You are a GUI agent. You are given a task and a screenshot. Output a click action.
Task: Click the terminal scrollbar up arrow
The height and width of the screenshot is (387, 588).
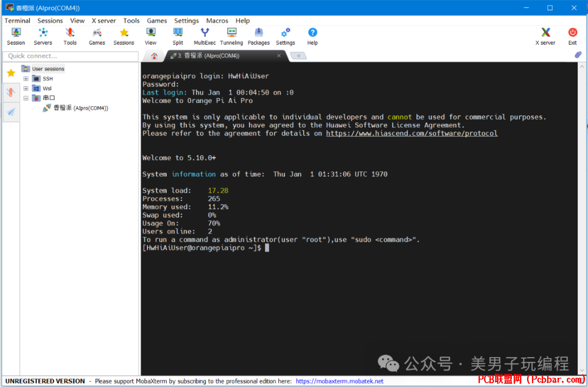click(x=581, y=66)
